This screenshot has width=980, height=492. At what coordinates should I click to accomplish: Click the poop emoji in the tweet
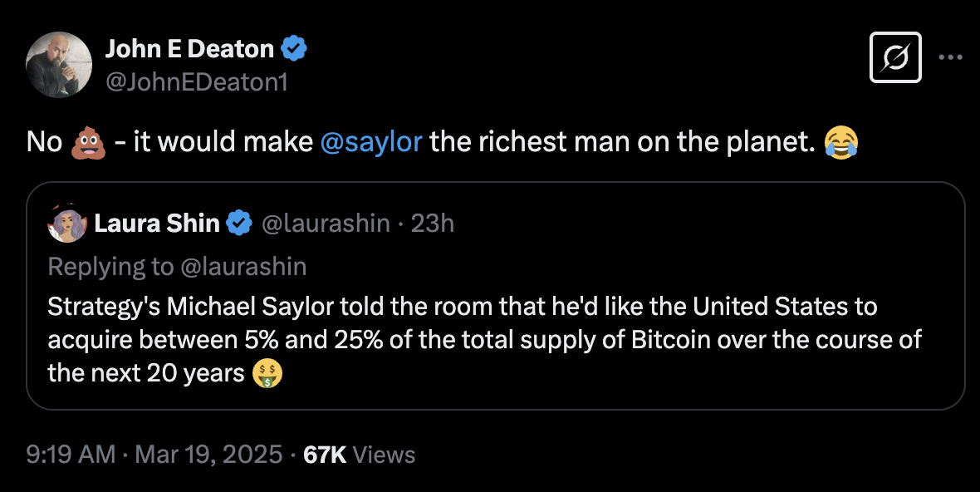(x=88, y=142)
